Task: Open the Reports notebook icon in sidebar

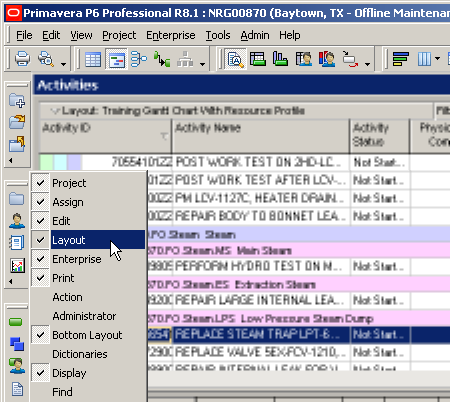Action: pyautogui.click(x=17, y=243)
